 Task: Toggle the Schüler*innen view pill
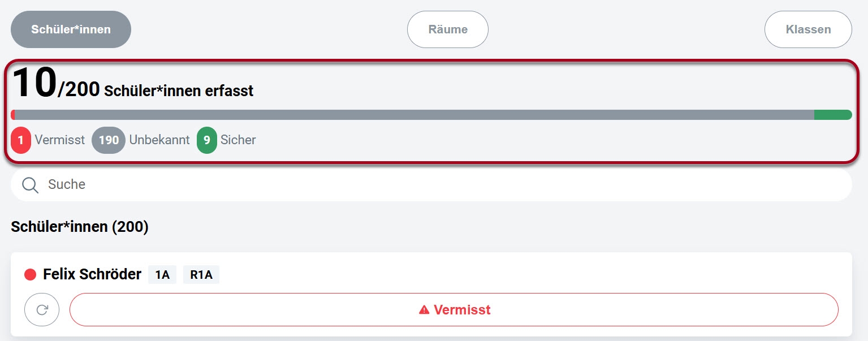coord(71,29)
